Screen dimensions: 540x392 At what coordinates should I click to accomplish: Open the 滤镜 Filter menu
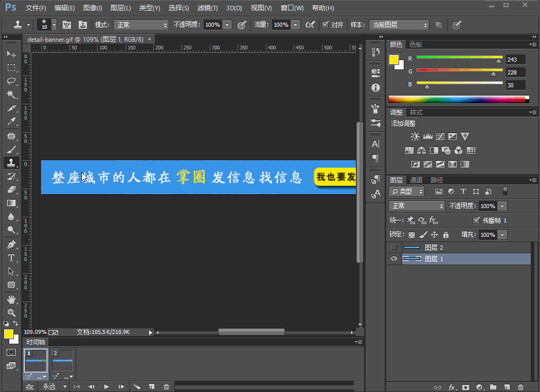point(207,8)
